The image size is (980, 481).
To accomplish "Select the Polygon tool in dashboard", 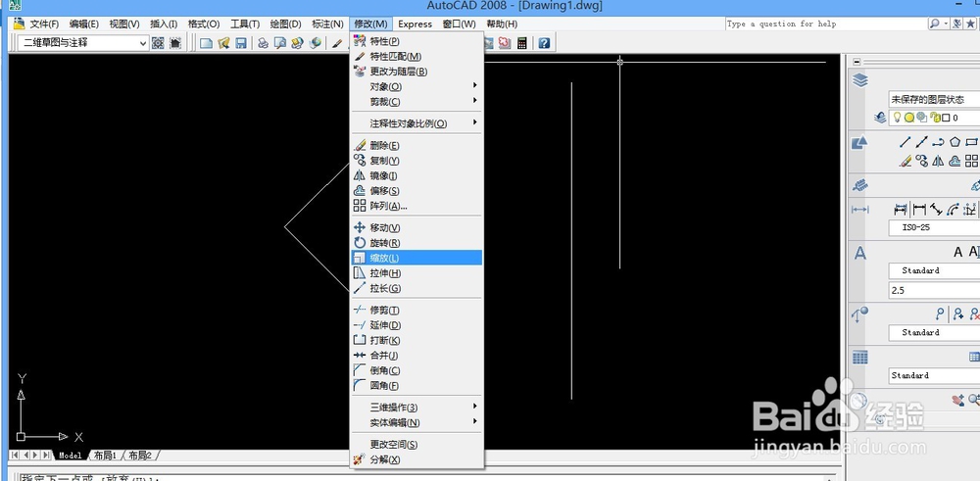I will pos(955,142).
